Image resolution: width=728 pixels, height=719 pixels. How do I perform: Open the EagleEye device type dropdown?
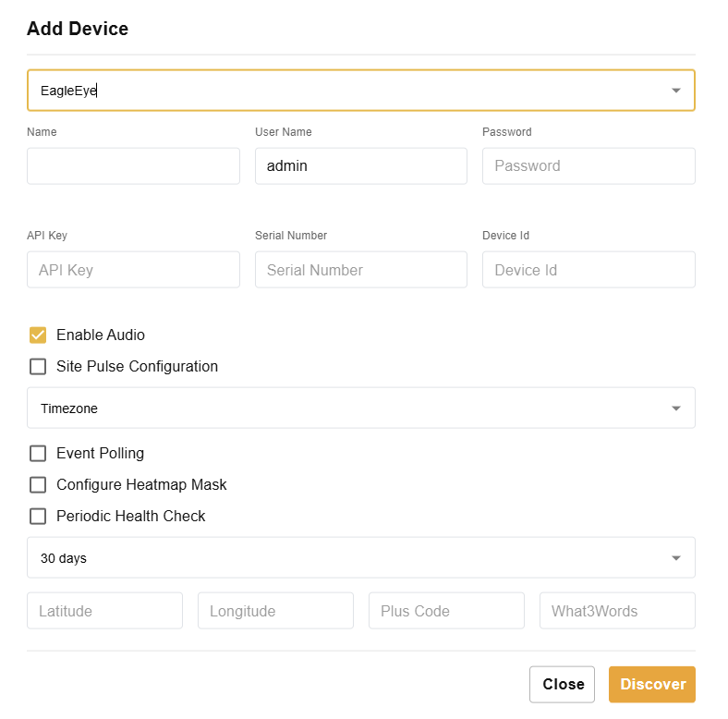click(360, 91)
